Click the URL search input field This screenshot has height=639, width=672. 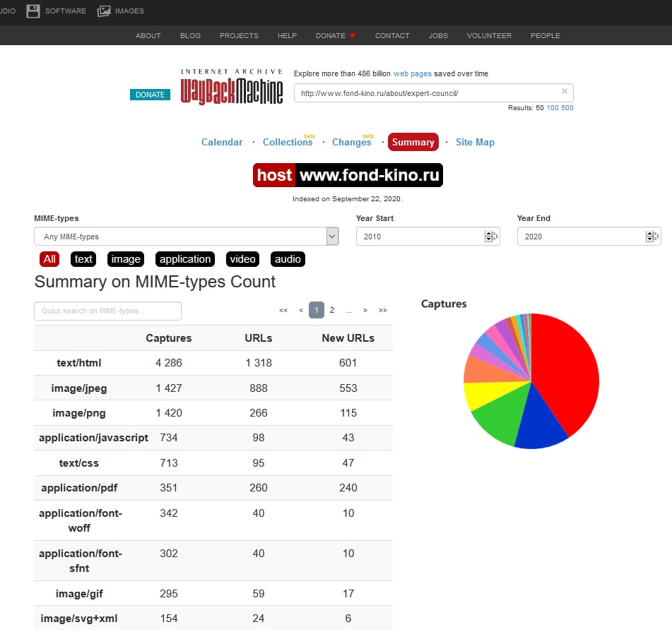[433, 93]
